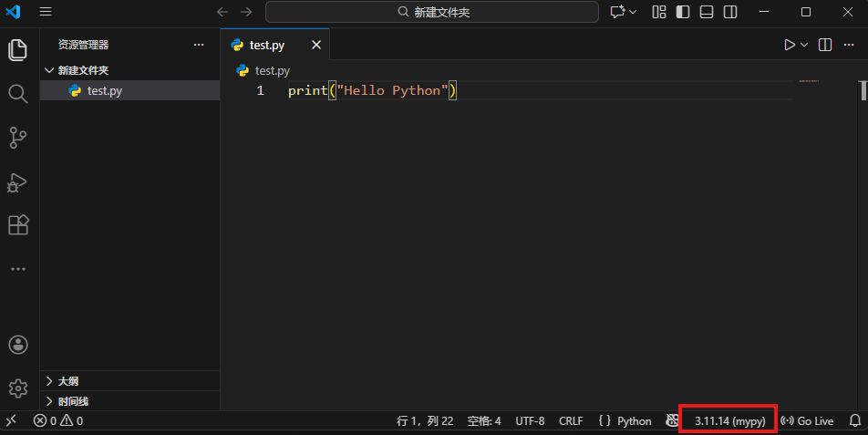Open the hamburger application menu

[x=46, y=12]
